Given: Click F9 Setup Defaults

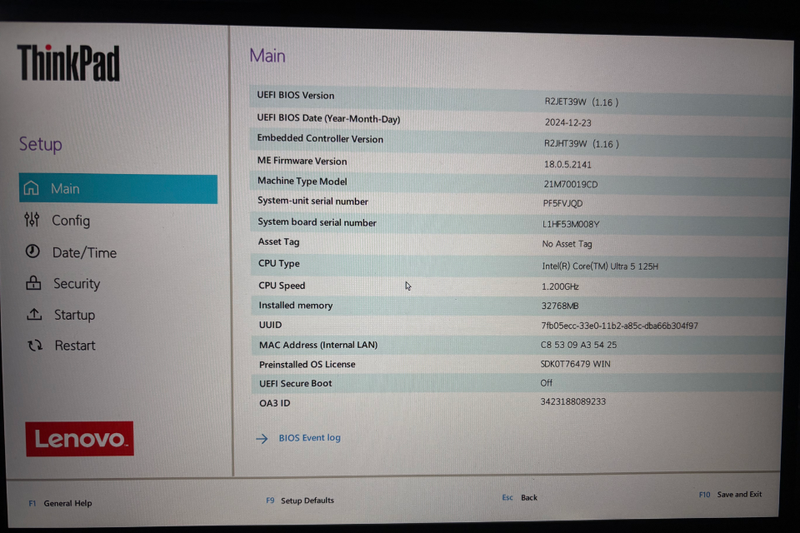Looking at the screenshot, I should pos(300,500).
